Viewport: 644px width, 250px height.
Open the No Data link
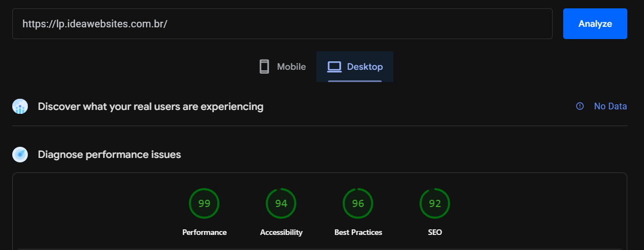pos(611,106)
